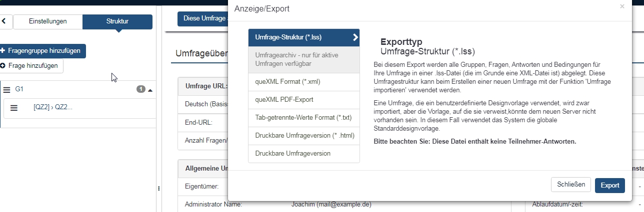This screenshot has width=644, height=212.
Task: Click the plus icon on Fragengruppe hinzufügen
Action: [3, 51]
